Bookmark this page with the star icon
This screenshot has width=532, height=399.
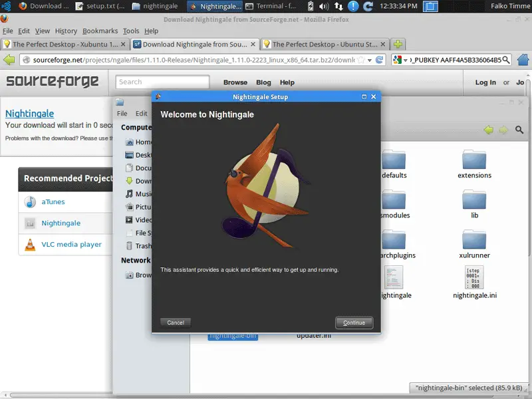pos(361,60)
